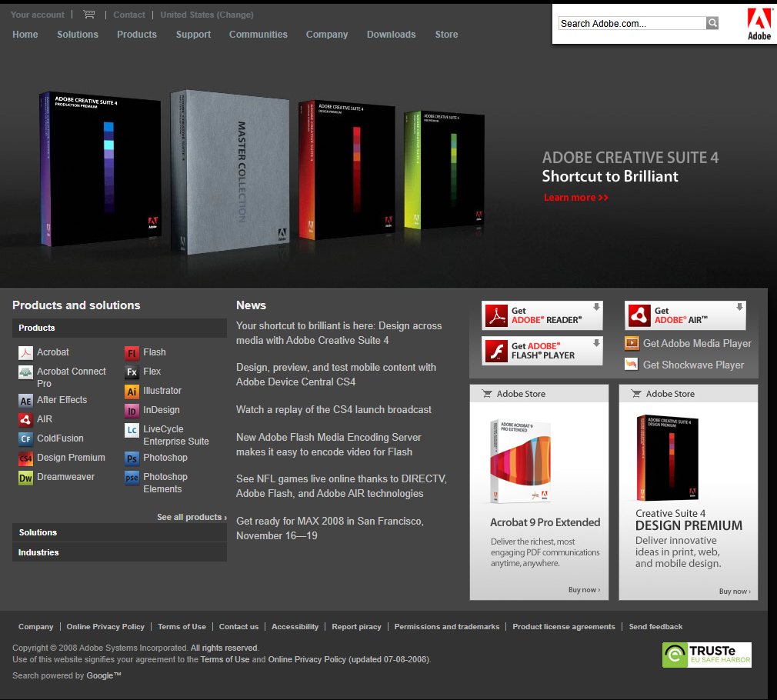Click the cart icon in Design Premium store card
This screenshot has width=777, height=700.
(636, 394)
